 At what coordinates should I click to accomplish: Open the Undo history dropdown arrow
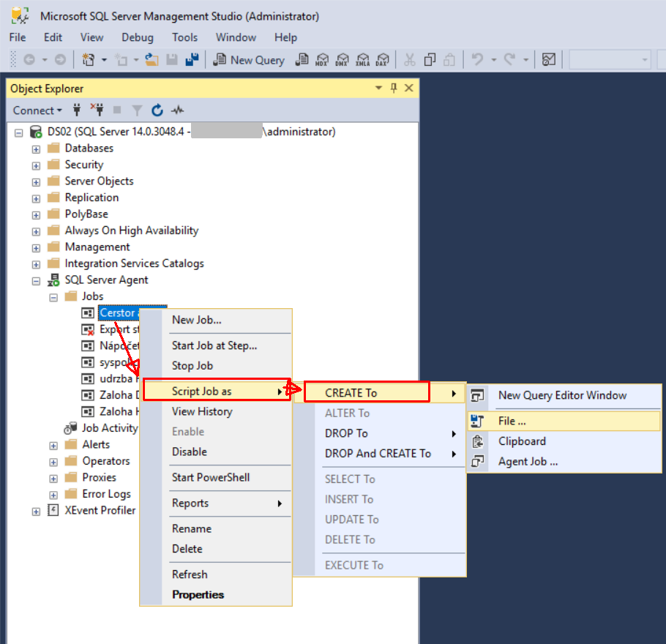coord(493,60)
